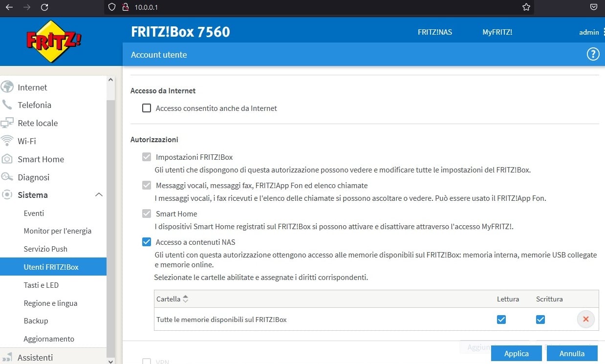Viewport: 605px width, 364px height.
Task: Open Utenti FRITZ!Box menu item
Action: (51, 267)
